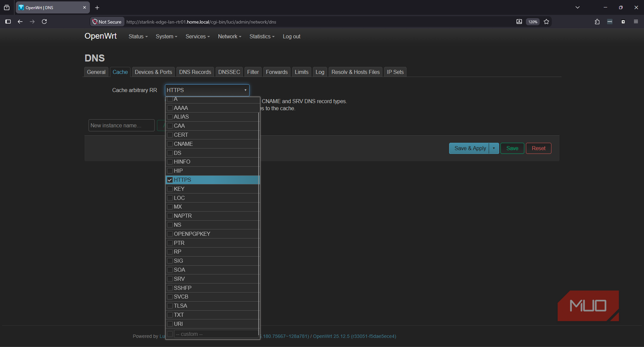Open a new browser tab

pyautogui.click(x=97, y=7)
